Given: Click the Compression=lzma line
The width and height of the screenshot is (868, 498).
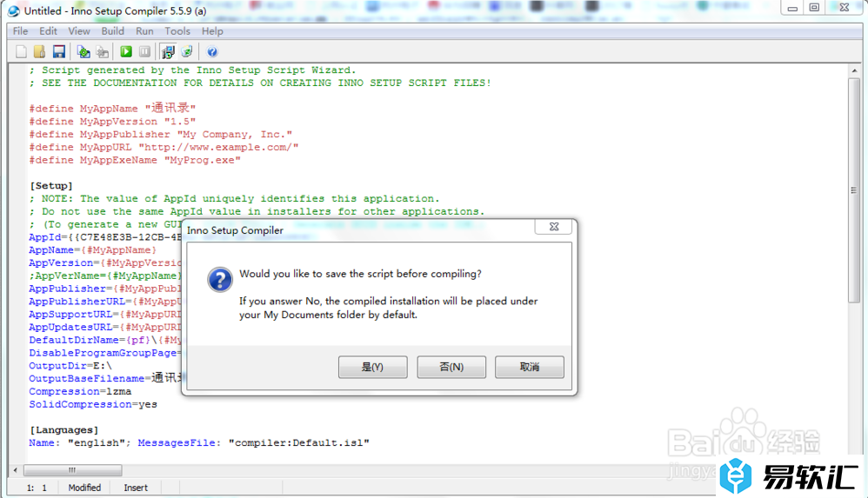Looking at the screenshot, I should (x=80, y=391).
